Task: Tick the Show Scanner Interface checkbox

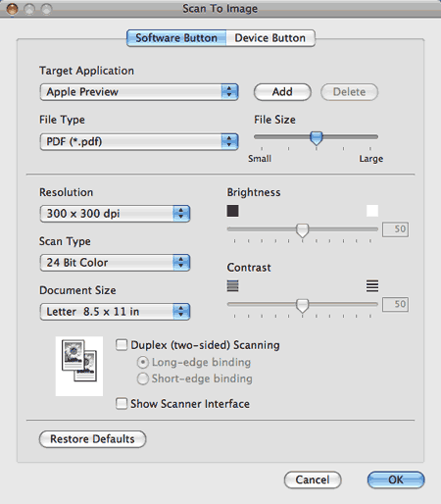Action: pyautogui.click(x=122, y=403)
